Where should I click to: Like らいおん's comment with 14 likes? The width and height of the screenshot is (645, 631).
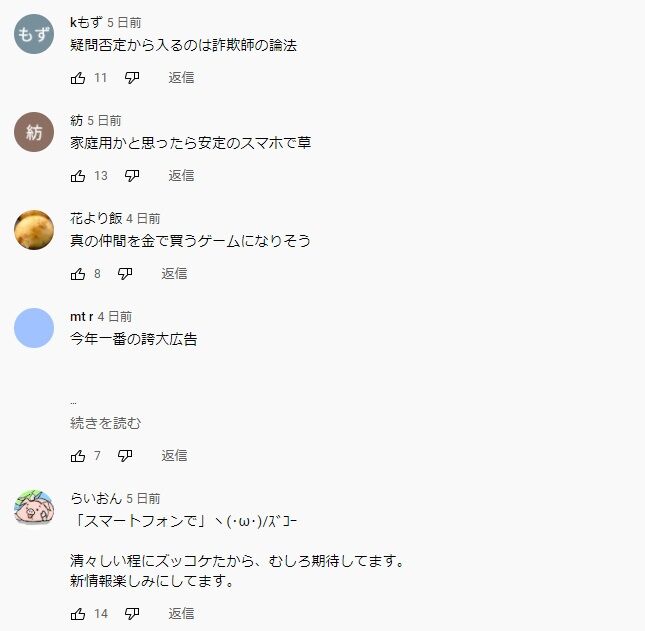click(x=78, y=614)
